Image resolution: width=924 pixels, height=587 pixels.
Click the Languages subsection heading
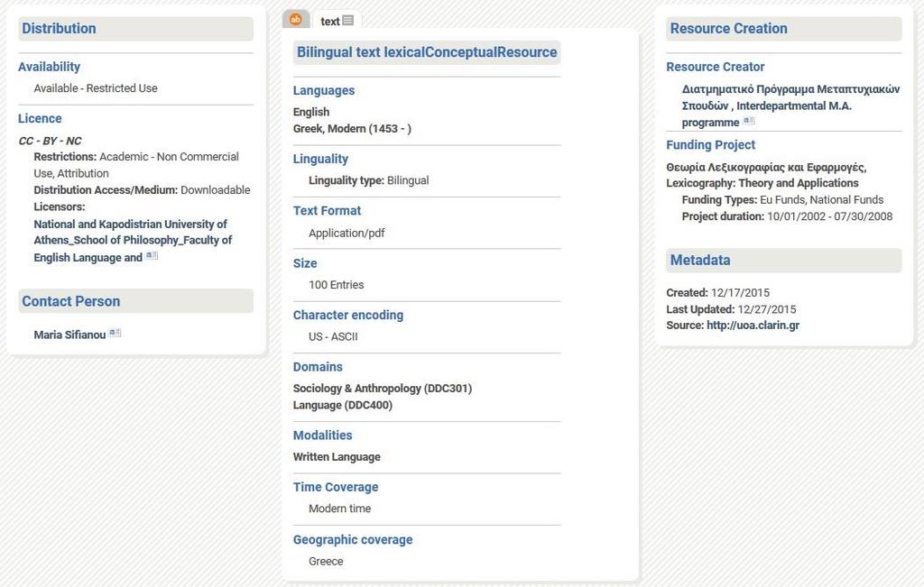pyautogui.click(x=324, y=91)
